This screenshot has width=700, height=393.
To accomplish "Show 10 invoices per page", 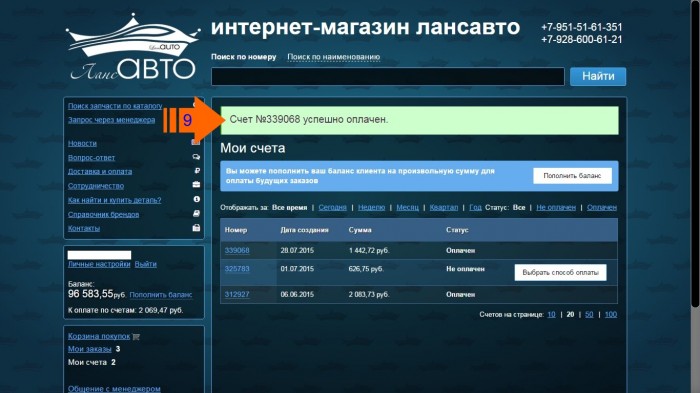I will [x=551, y=314].
